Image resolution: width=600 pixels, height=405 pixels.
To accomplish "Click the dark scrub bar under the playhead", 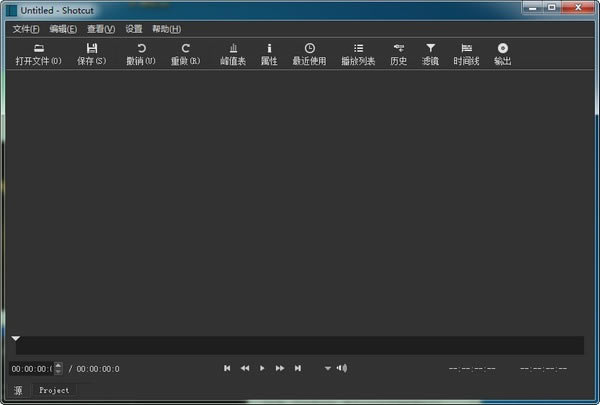I will point(300,346).
